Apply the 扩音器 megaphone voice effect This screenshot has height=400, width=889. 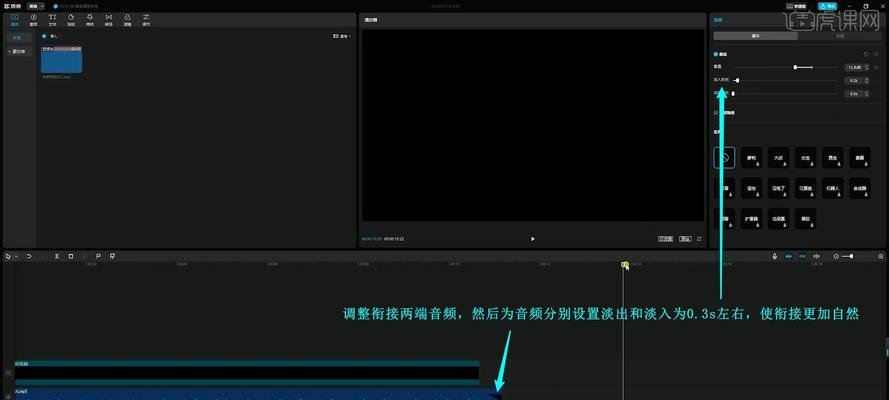[751, 219]
